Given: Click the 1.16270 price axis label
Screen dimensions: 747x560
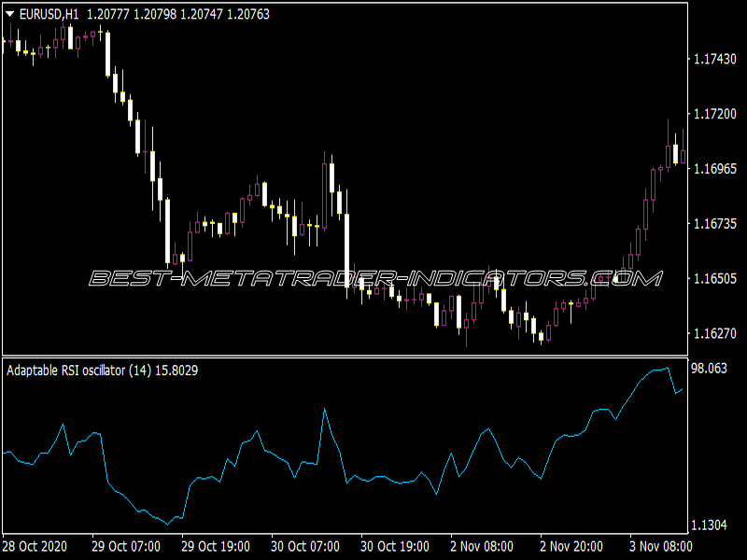Looking at the screenshot, I should click(715, 333).
